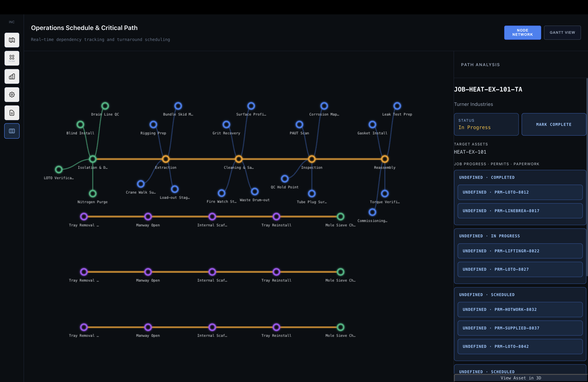
Task: Open the DCSM grid sidebar icon
Action: (12, 58)
